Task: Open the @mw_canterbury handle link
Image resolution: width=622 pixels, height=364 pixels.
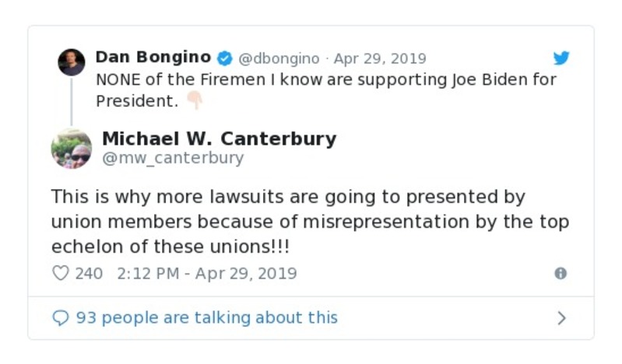Action: click(x=173, y=158)
